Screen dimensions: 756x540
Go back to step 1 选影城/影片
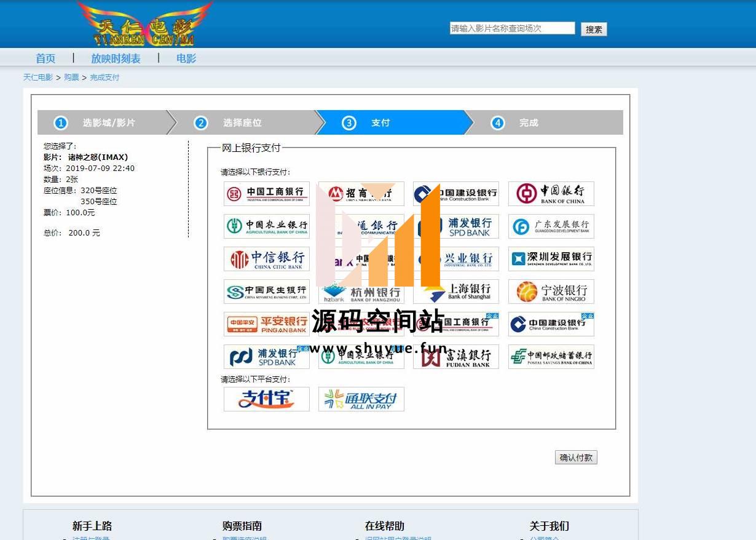pos(102,122)
